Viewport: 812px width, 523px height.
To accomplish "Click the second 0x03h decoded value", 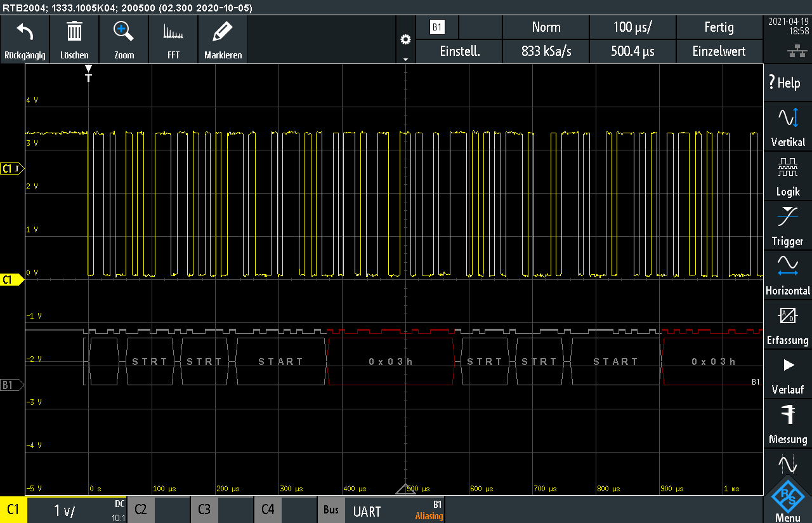I will pos(714,362).
